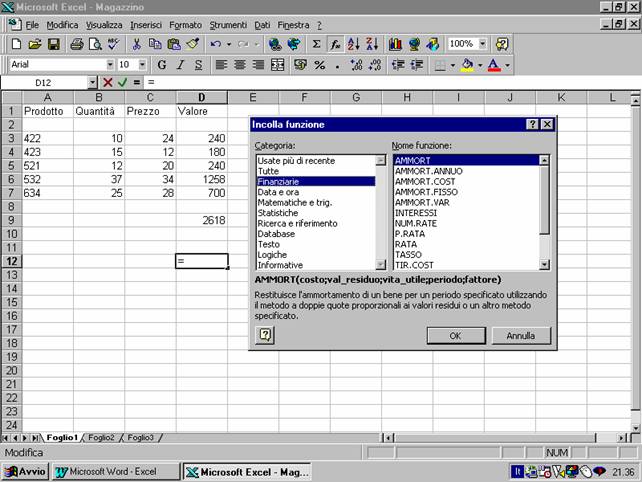Merge and center cells icon
The width and height of the screenshot is (642, 482).
[x=277, y=65]
